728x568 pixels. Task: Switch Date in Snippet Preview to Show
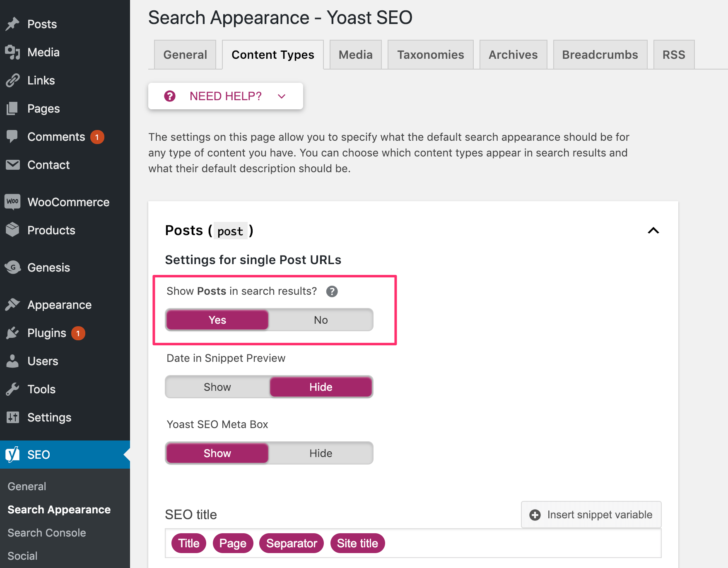(217, 387)
